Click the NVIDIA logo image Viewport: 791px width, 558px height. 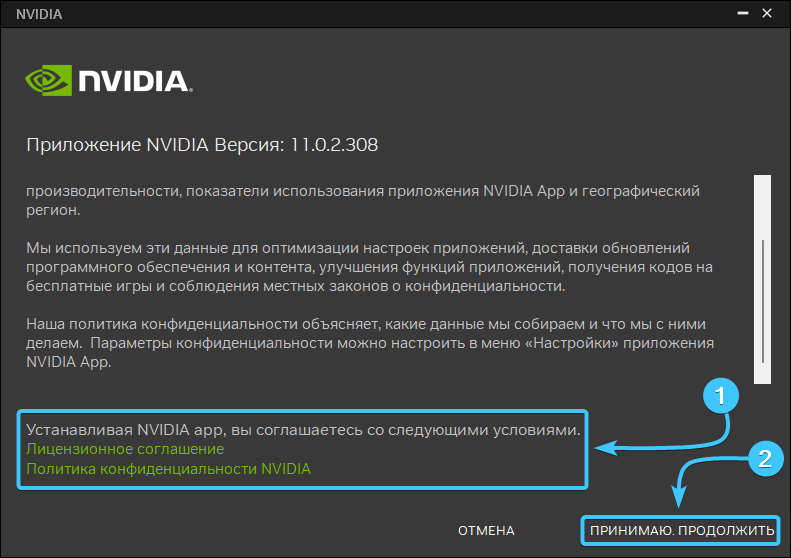click(x=109, y=80)
